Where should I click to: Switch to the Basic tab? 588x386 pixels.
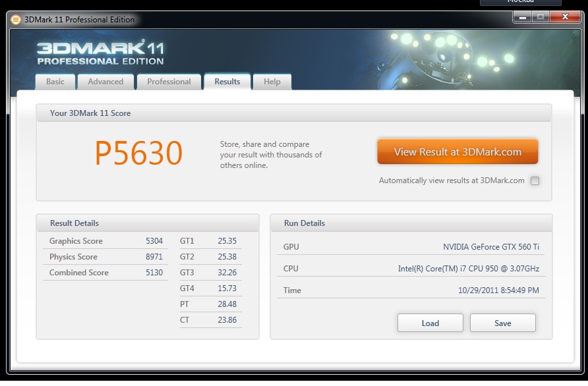click(x=55, y=82)
